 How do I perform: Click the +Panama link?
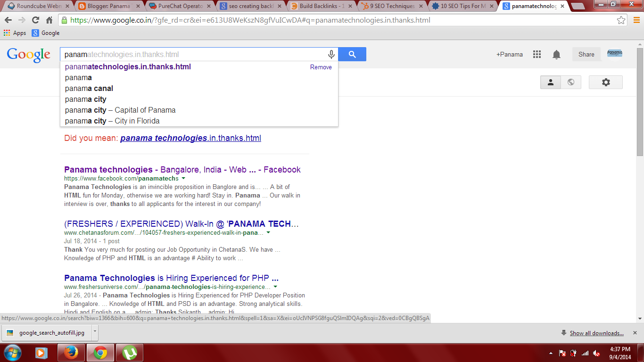point(510,54)
